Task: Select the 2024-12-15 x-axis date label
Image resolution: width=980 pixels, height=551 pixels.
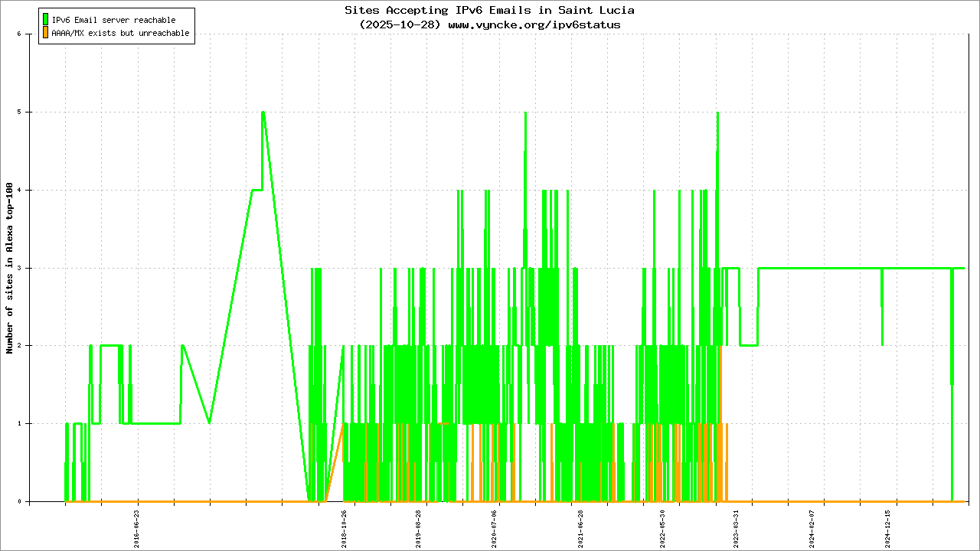Action: (888, 528)
